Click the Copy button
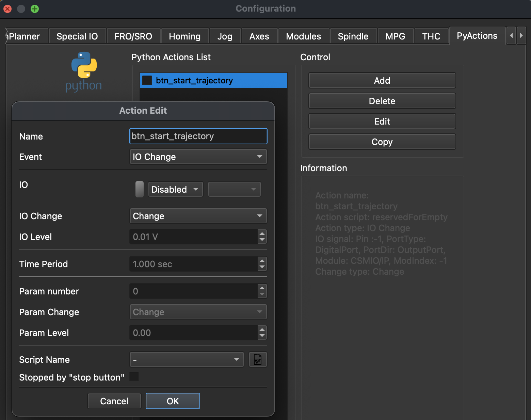This screenshot has width=531, height=420. [x=382, y=142]
